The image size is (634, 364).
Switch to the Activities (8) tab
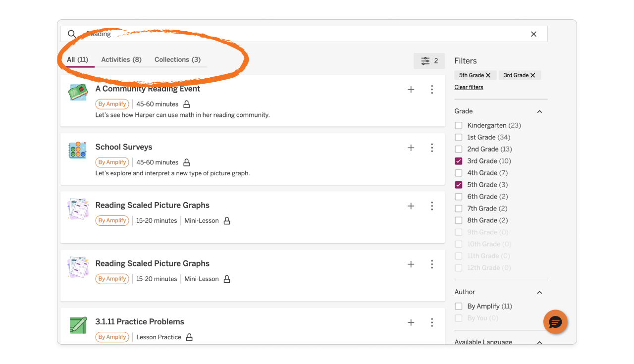[121, 59]
